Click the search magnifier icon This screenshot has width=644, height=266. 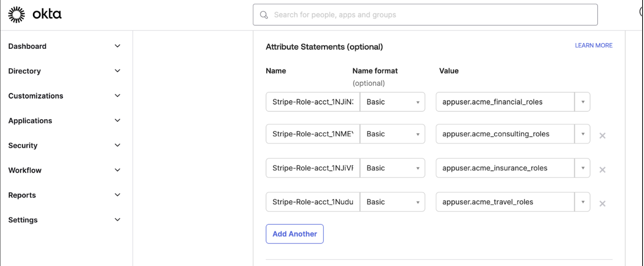[264, 15]
